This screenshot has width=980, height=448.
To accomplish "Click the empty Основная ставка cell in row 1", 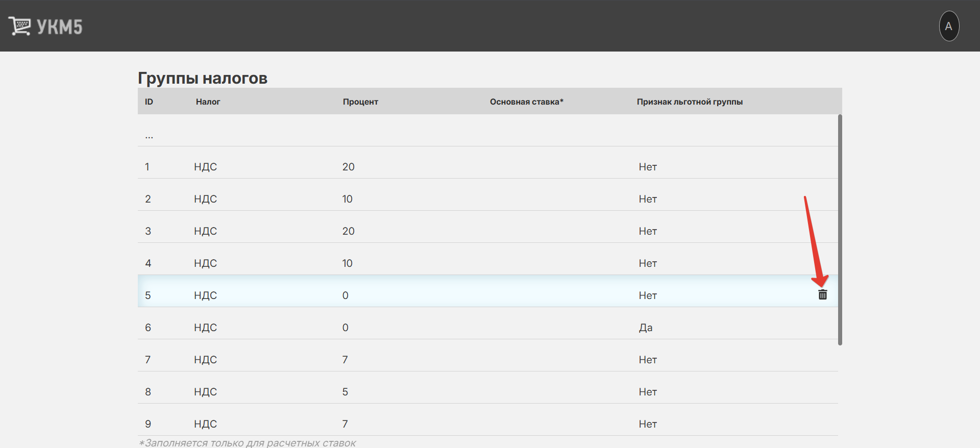I will [526, 167].
